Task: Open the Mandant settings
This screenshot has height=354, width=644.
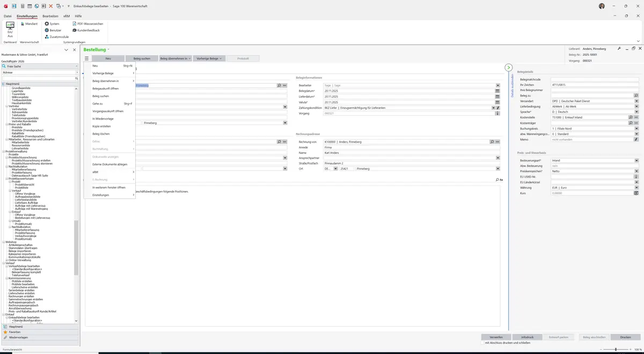Action: (x=29, y=24)
